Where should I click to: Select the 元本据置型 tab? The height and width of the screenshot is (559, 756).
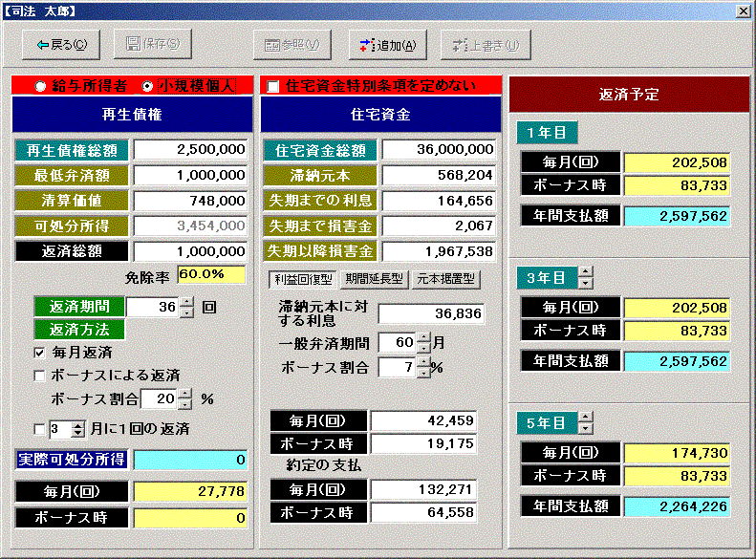pos(445,279)
